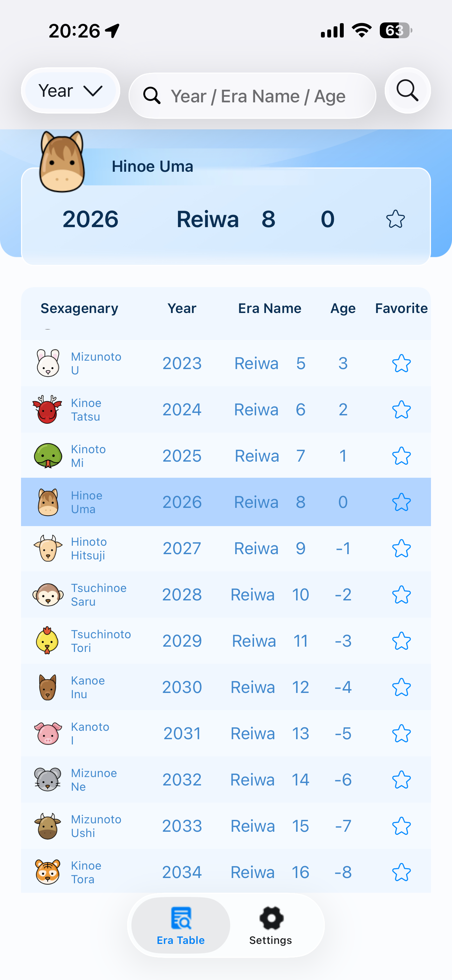The width and height of the screenshot is (452, 980).
Task: Toggle favorite star for year 2023
Action: pos(402,363)
